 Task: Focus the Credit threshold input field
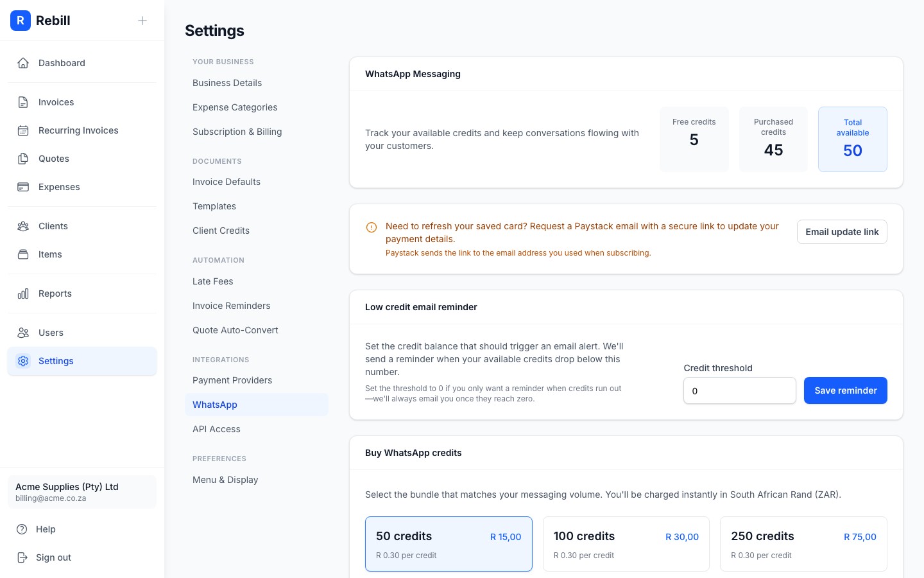739,390
